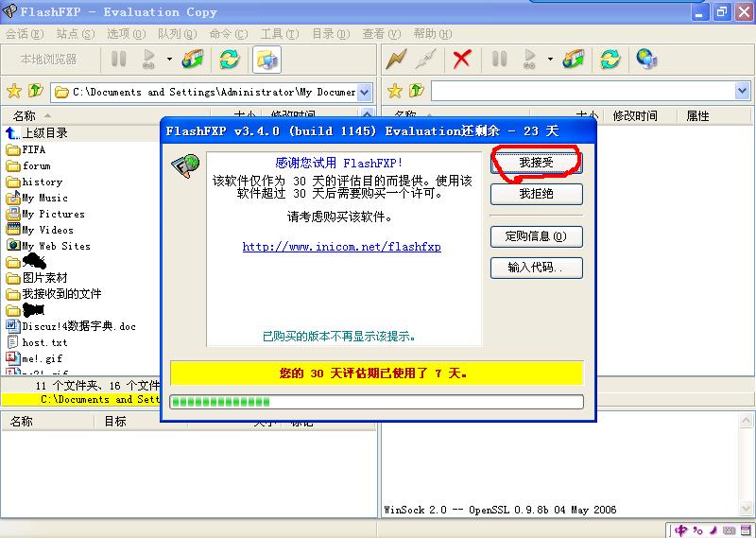This screenshot has height=538, width=756.
Task: Open the 命令(C) menu
Action: click(229, 34)
